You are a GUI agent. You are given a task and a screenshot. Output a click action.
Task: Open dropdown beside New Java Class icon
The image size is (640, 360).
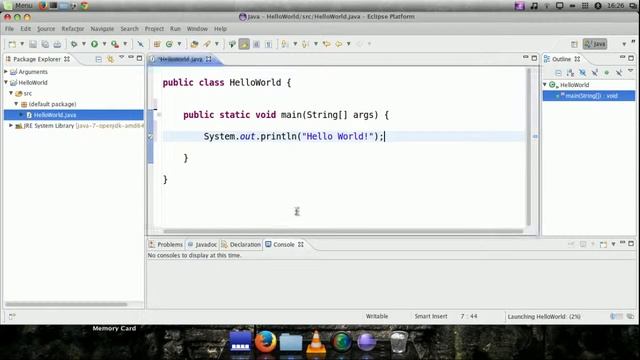179,44
